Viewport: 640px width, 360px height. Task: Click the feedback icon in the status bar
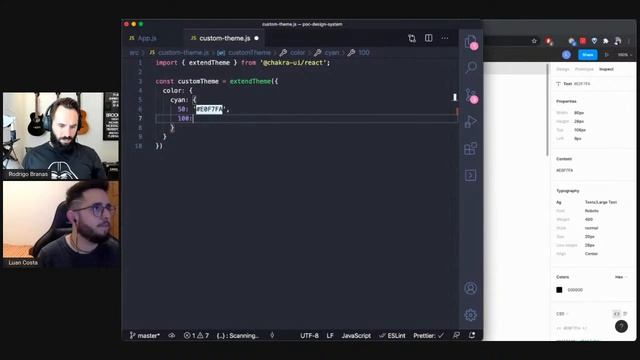click(456, 335)
